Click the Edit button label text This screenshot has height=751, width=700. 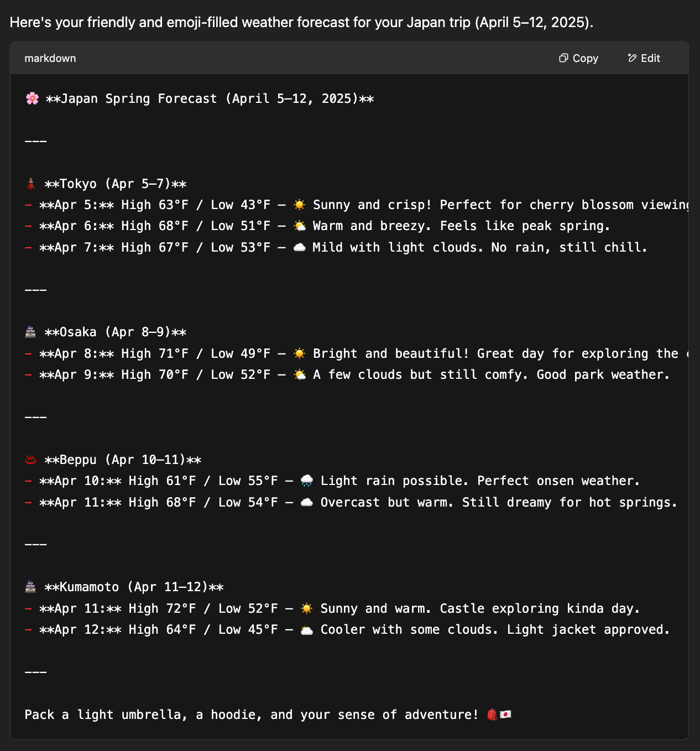pos(650,58)
